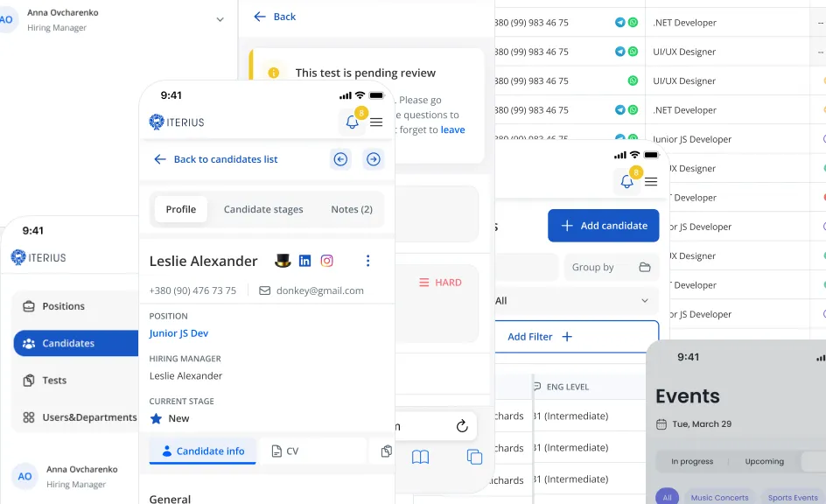Open the Notes (2) tab

coord(351,209)
